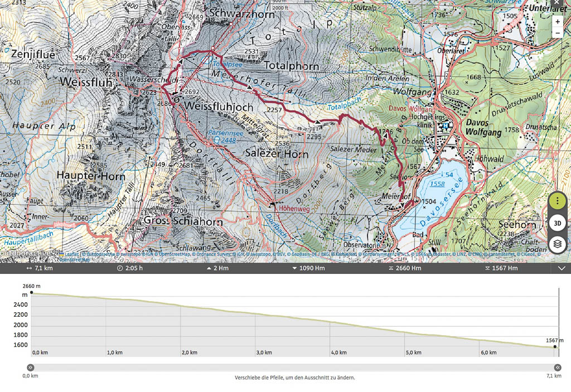
Task: Click the left range slider handle
Action: pyautogui.click(x=31, y=367)
